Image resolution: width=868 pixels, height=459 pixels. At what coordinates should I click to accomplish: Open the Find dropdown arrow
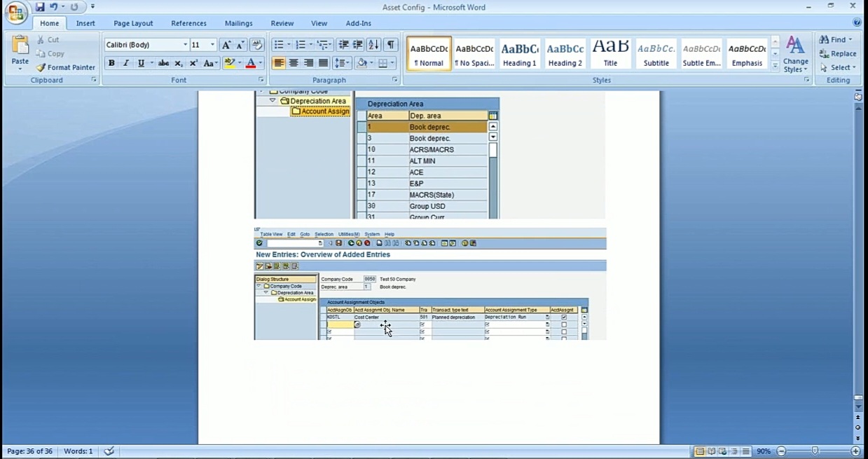tap(850, 40)
